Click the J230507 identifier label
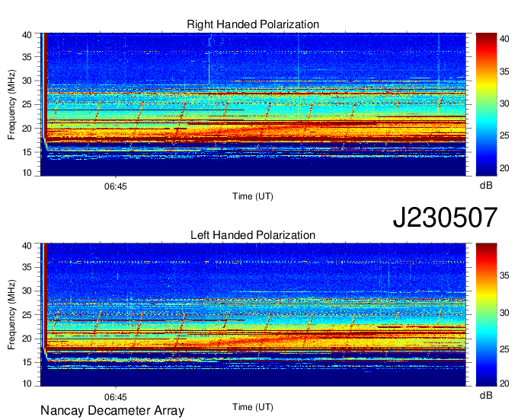 (x=445, y=218)
